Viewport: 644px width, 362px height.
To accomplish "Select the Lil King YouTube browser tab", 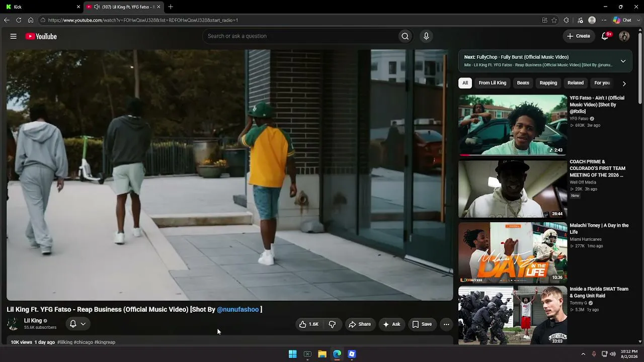I will click(x=123, y=7).
